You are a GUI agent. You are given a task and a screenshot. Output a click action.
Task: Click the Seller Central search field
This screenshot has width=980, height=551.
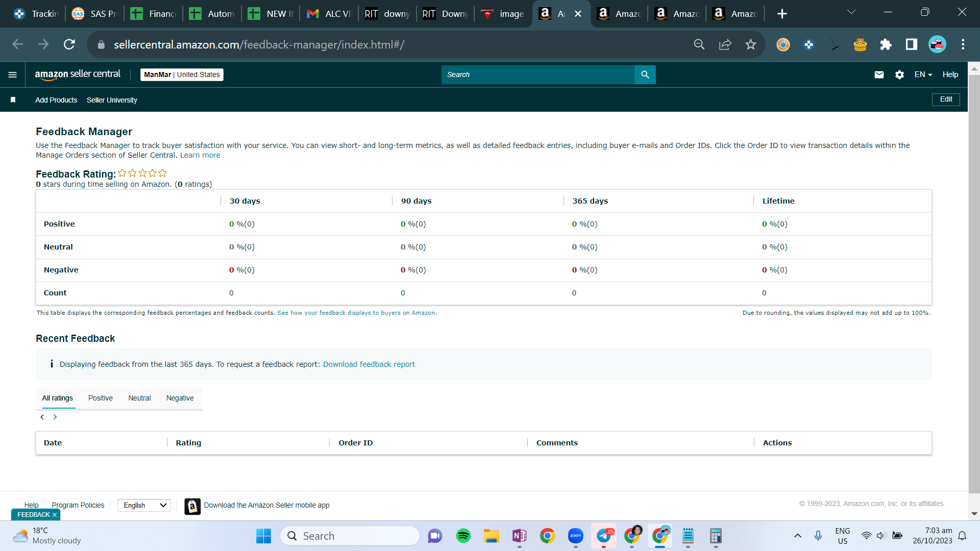tap(537, 74)
